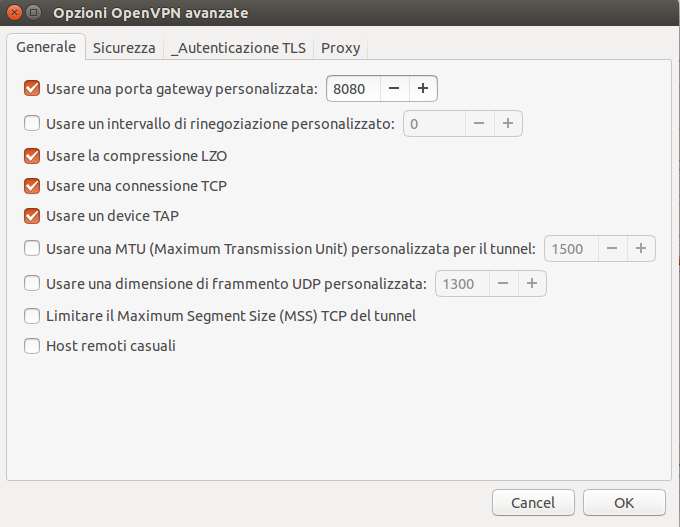Enable custom UDP fragment size checkbox
680x527 pixels.
pos(32,284)
